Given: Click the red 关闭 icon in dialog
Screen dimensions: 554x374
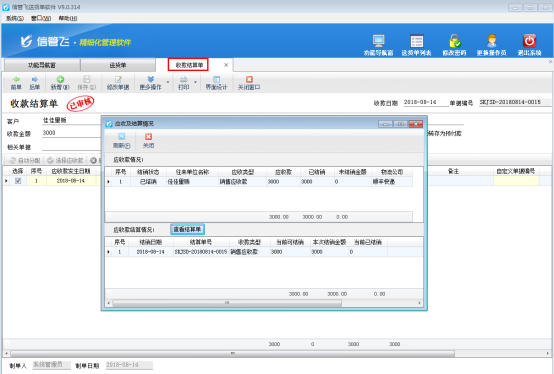Looking at the screenshot, I should pos(148,137).
